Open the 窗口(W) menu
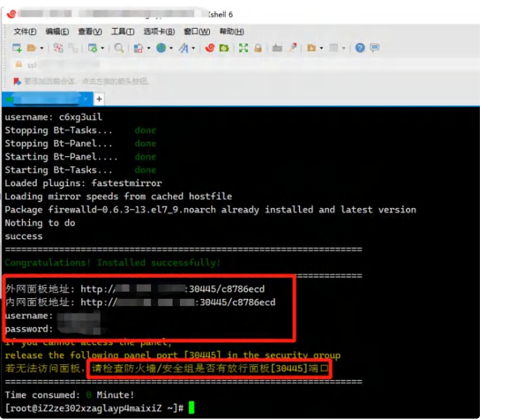The width and height of the screenshot is (510, 420). tap(197, 31)
